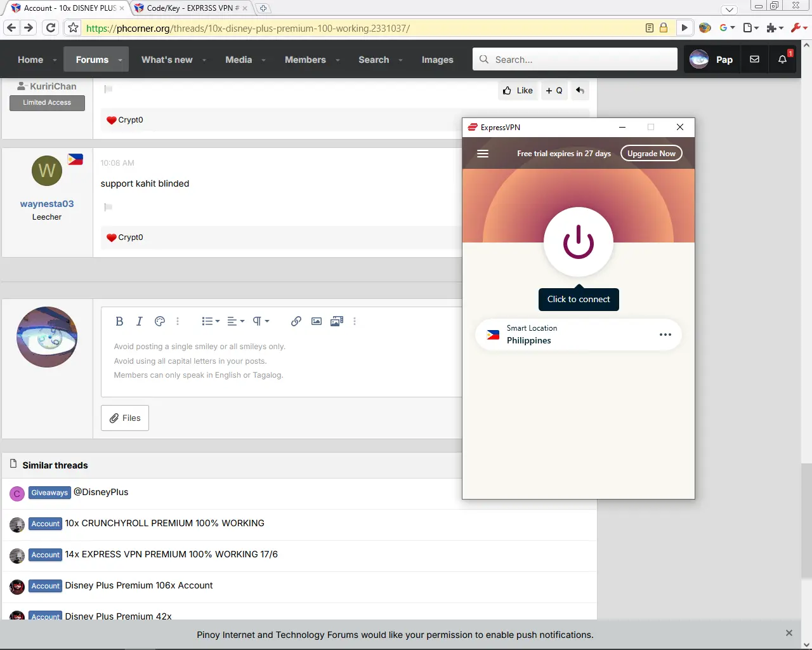This screenshot has width=812, height=650.
Task: Expand the Forums submenu arrow
Action: [x=120, y=60]
